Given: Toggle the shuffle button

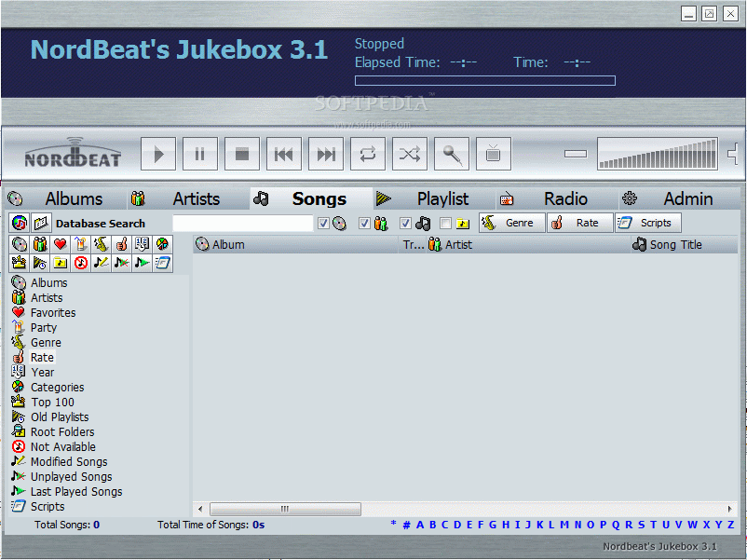Looking at the screenshot, I should click(x=410, y=154).
